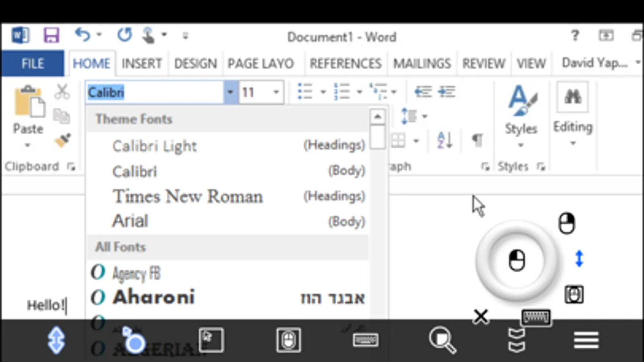Switch to the DESIGN tab
The width and height of the screenshot is (644, 362).
pos(195,64)
